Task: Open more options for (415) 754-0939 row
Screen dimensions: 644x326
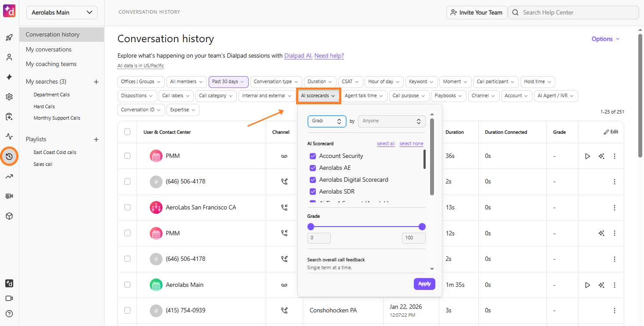Action: pyautogui.click(x=615, y=311)
